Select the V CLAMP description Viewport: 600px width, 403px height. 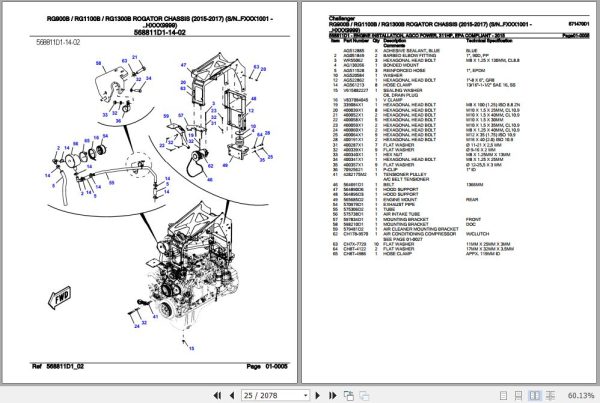click(x=393, y=100)
